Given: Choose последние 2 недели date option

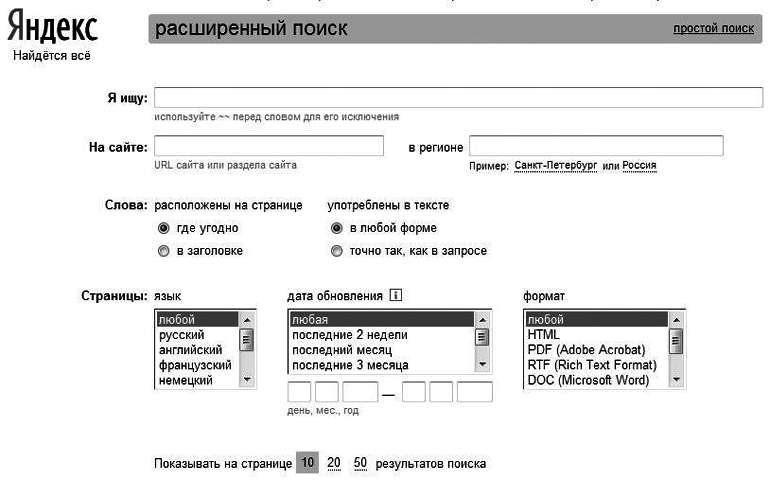Looking at the screenshot, I should pos(382,335).
